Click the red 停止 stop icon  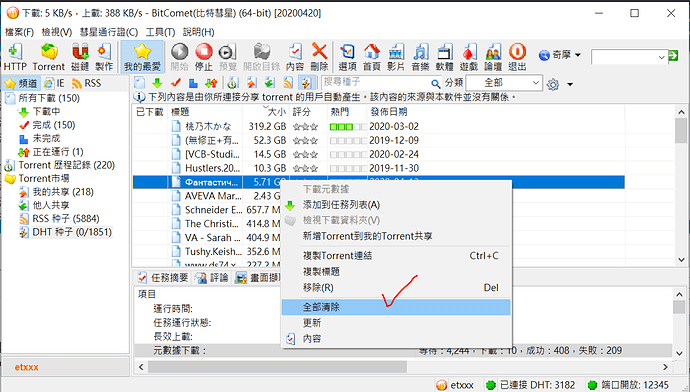coord(204,57)
